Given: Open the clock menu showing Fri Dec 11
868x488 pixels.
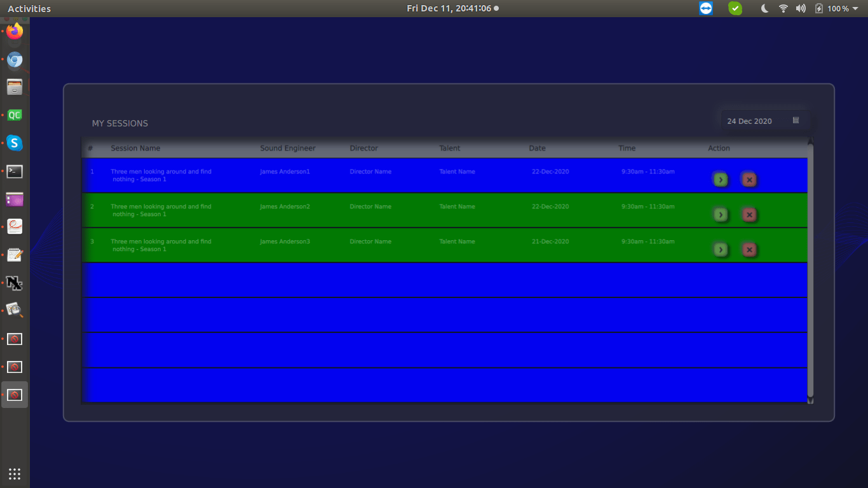Looking at the screenshot, I should coord(452,8).
